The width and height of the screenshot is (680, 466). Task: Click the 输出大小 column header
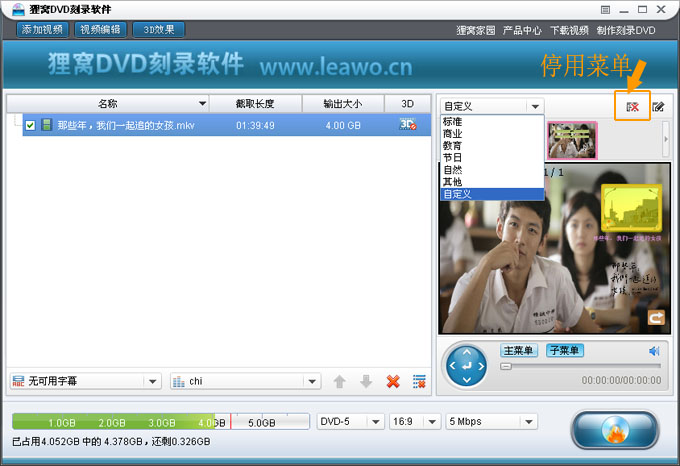[x=343, y=104]
